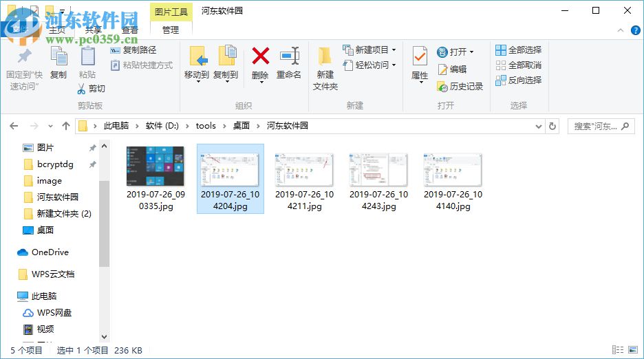This screenshot has width=644, height=359.
Task: Switch to large icons view in status bar
Action: [633, 349]
